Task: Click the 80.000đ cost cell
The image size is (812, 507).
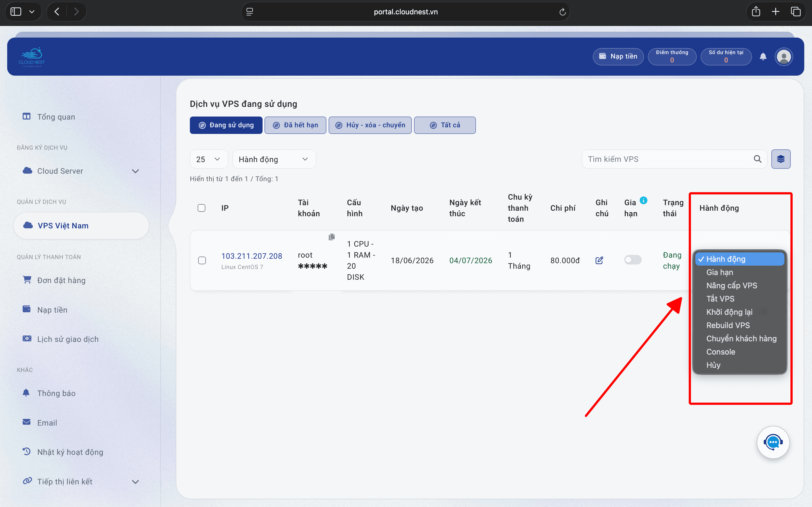Action: 565,260
